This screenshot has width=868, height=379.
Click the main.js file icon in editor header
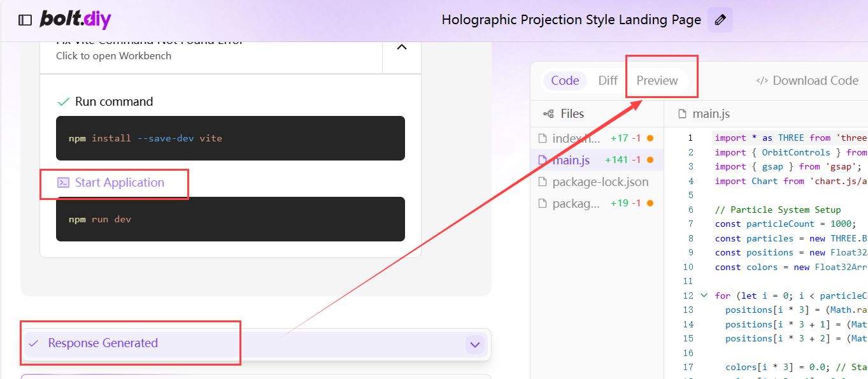tap(682, 114)
